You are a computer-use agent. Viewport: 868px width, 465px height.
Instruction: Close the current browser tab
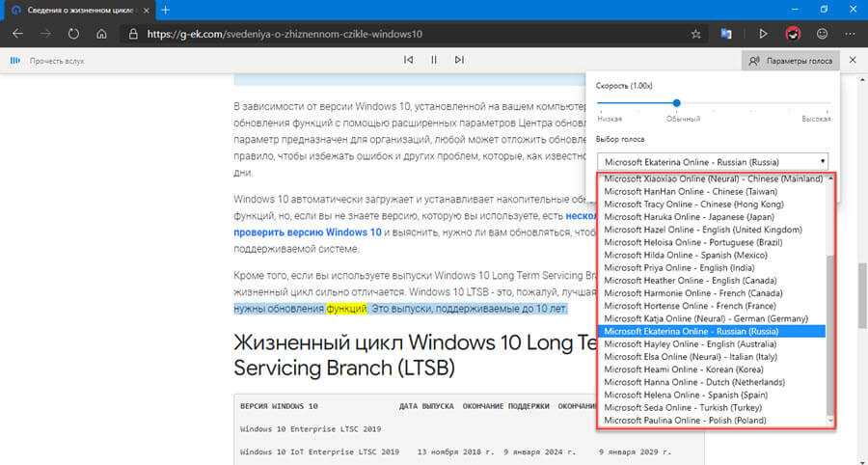[x=147, y=11]
